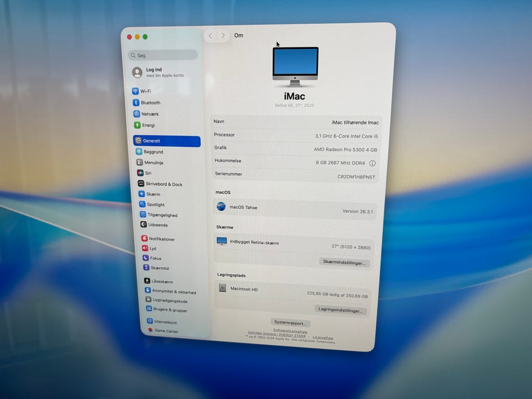Viewport: 532px width, 399px height.
Task: Click the back navigation chevron
Action: [211, 35]
